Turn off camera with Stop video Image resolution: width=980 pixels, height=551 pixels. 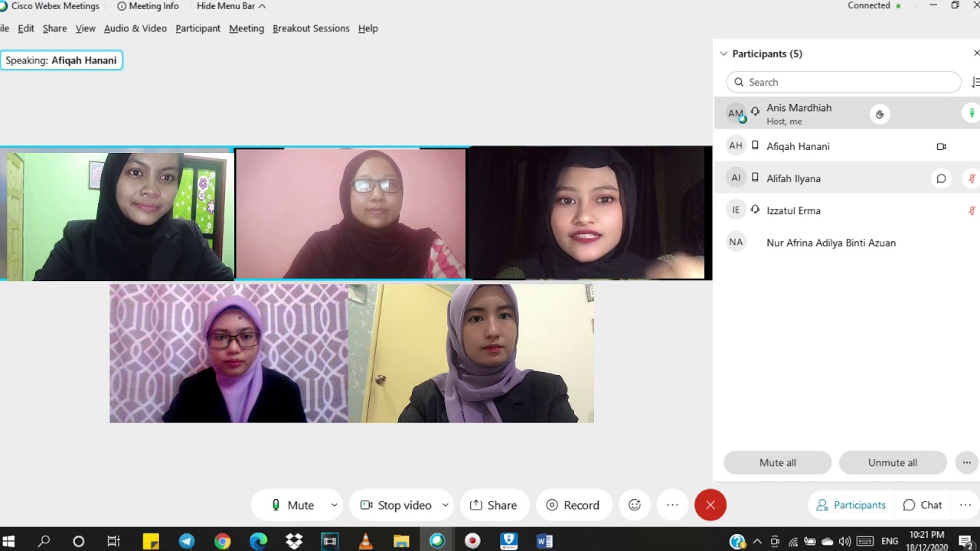tap(397, 505)
